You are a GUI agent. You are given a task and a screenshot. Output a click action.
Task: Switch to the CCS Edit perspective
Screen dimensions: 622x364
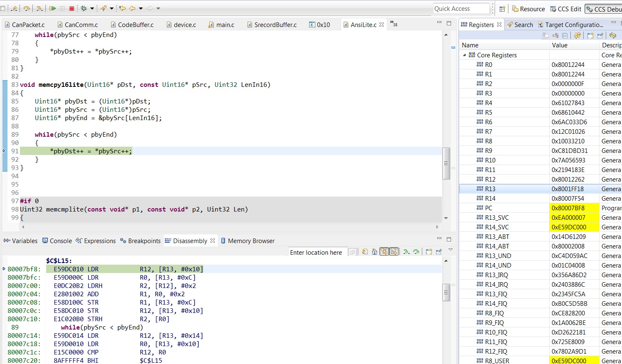[x=565, y=9]
